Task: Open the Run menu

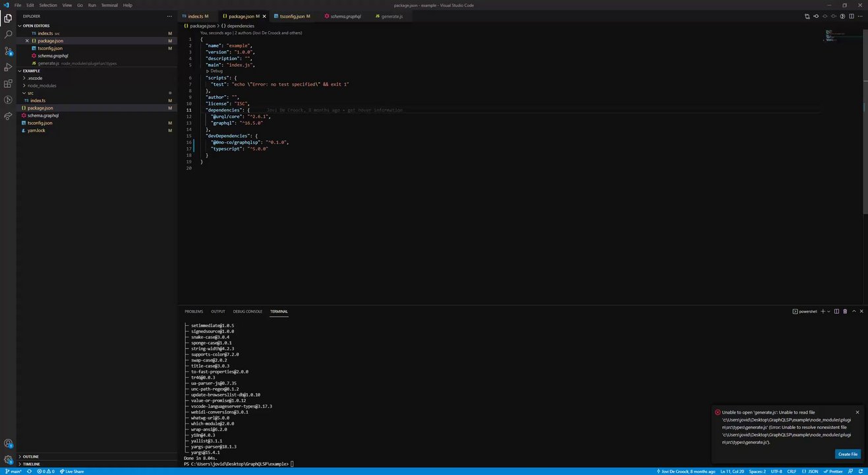Action: (92, 5)
